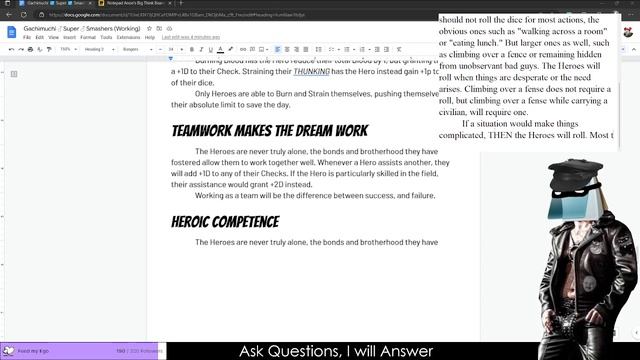This screenshot has height=360, width=640.
Task: Undo the last edit
Action: [11, 49]
